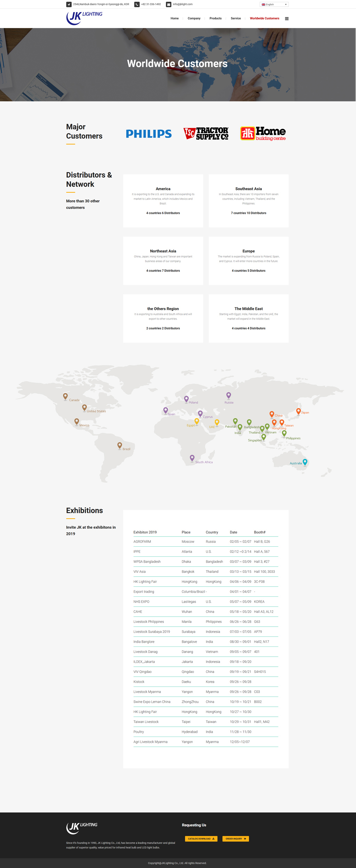Click the Philips customer logo

(149, 134)
